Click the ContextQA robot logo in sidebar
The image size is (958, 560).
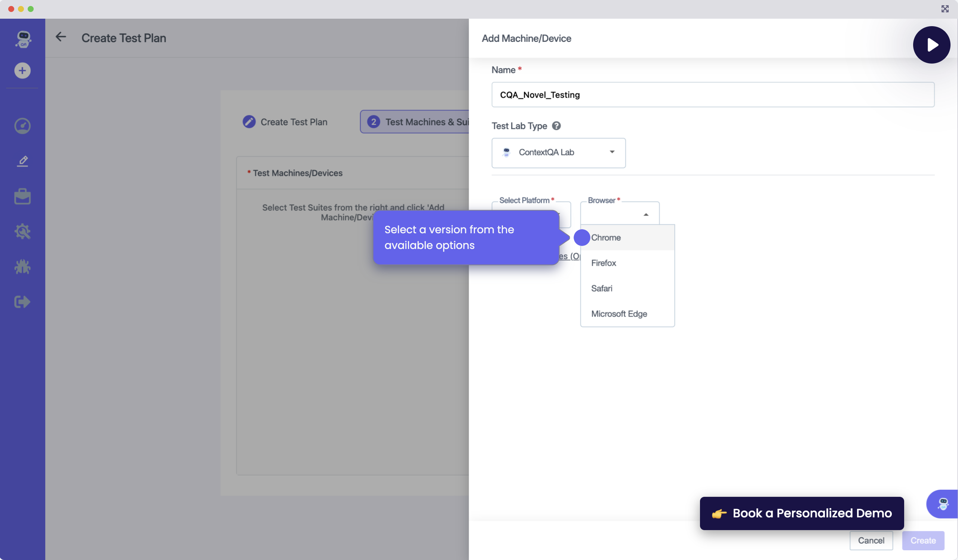(23, 39)
